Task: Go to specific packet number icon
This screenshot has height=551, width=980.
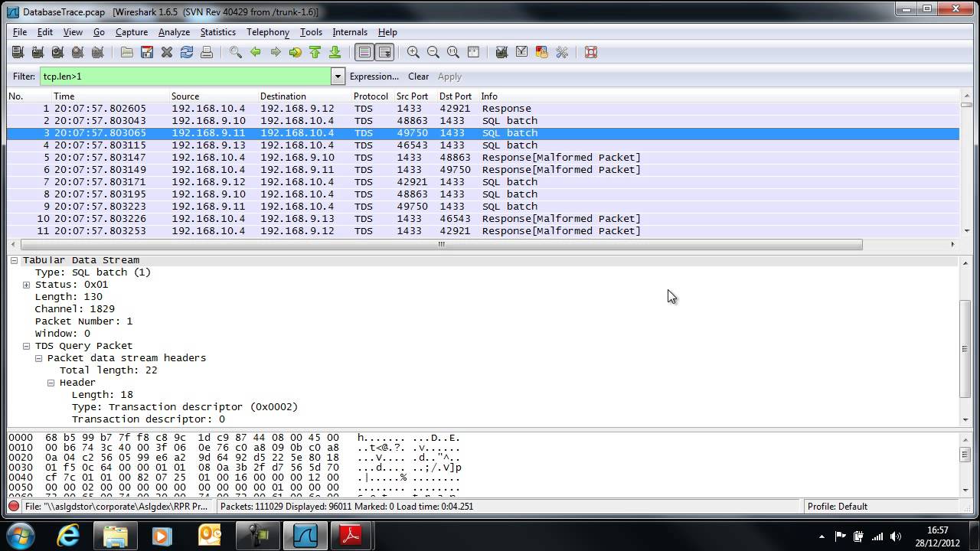Action: [x=296, y=52]
